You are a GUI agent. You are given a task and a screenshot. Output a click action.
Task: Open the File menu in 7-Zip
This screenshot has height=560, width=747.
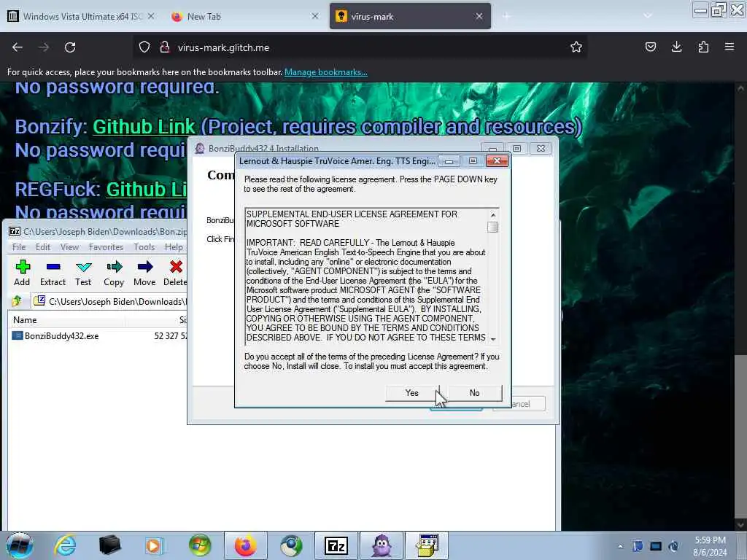pyautogui.click(x=19, y=246)
